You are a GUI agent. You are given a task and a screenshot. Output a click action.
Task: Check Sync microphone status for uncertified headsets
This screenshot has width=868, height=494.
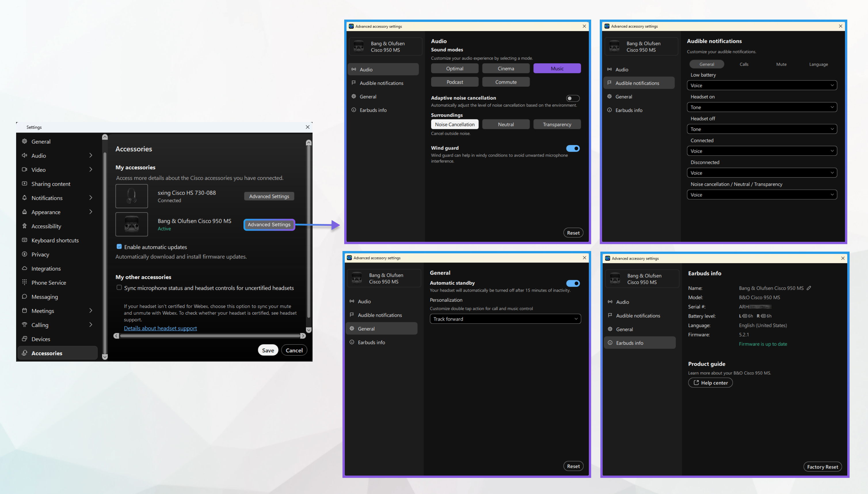[x=119, y=288]
